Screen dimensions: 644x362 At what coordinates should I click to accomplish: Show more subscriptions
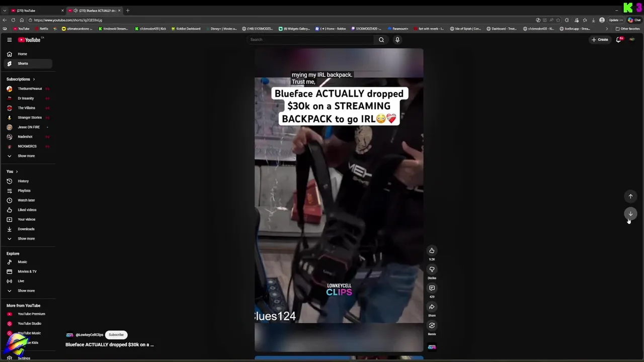pos(29,156)
